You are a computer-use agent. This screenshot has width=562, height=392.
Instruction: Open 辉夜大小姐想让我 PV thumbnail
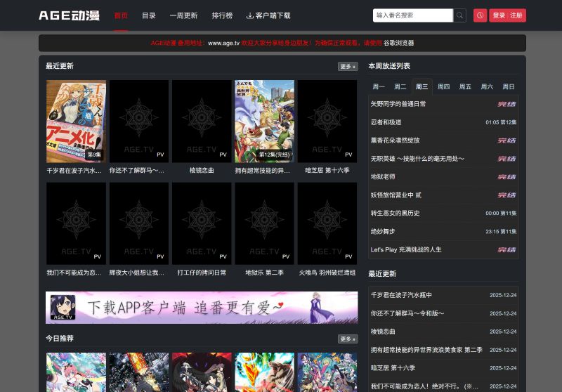pyautogui.click(x=139, y=223)
